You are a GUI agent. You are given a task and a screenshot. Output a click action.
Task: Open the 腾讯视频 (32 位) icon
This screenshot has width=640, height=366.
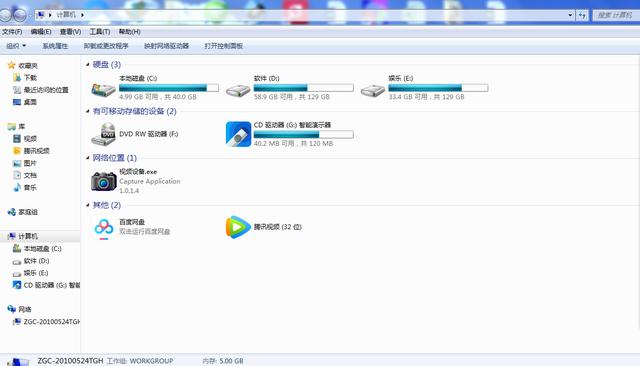[238, 227]
